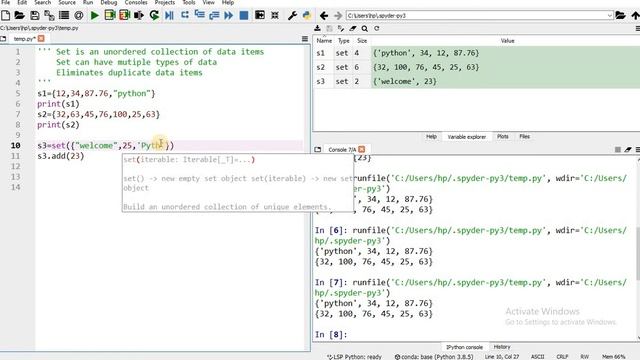This screenshot has height=360, width=640.
Task: Re-run last script icon
Action: pyautogui.click(x=154, y=16)
